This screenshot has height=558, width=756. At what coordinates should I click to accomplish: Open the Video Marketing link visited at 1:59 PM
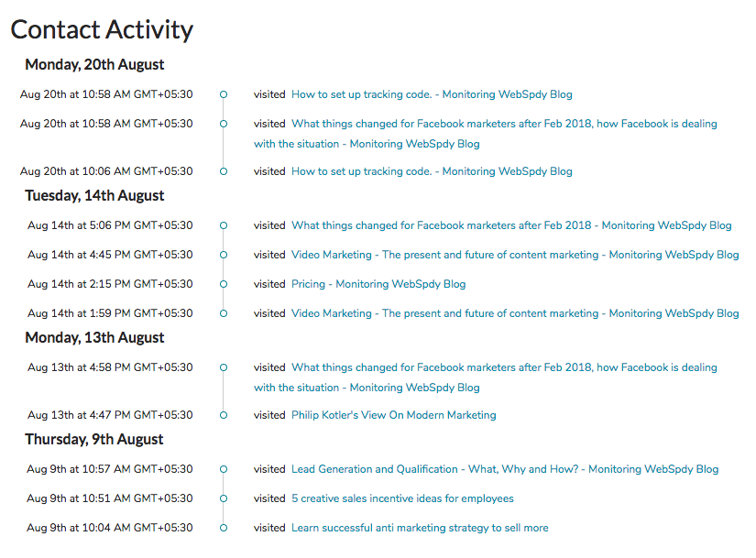tap(515, 313)
